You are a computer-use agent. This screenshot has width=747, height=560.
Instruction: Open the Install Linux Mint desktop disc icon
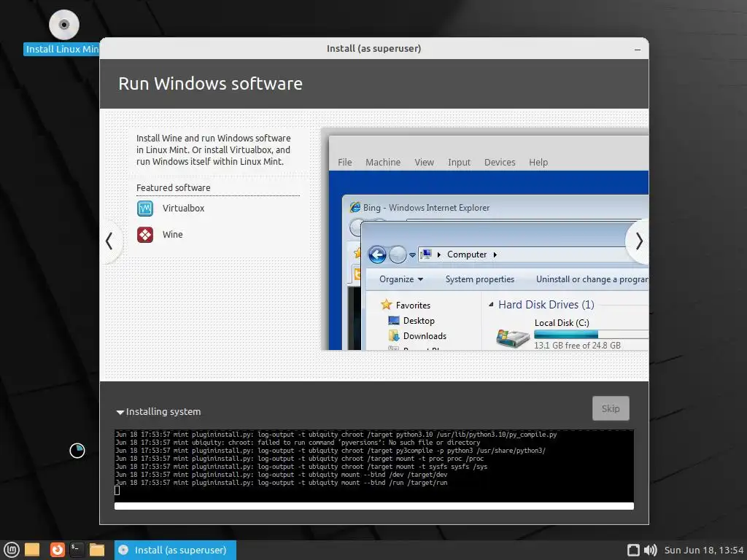coord(64,25)
